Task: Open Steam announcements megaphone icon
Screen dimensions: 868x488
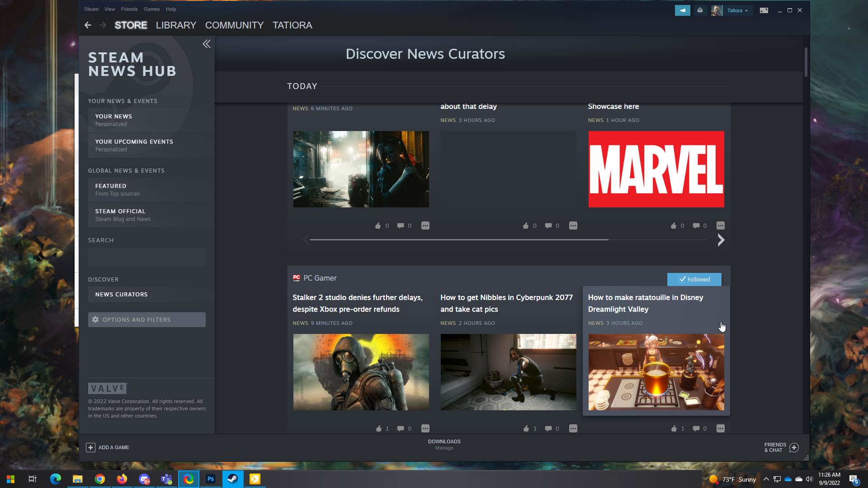Action: (682, 10)
